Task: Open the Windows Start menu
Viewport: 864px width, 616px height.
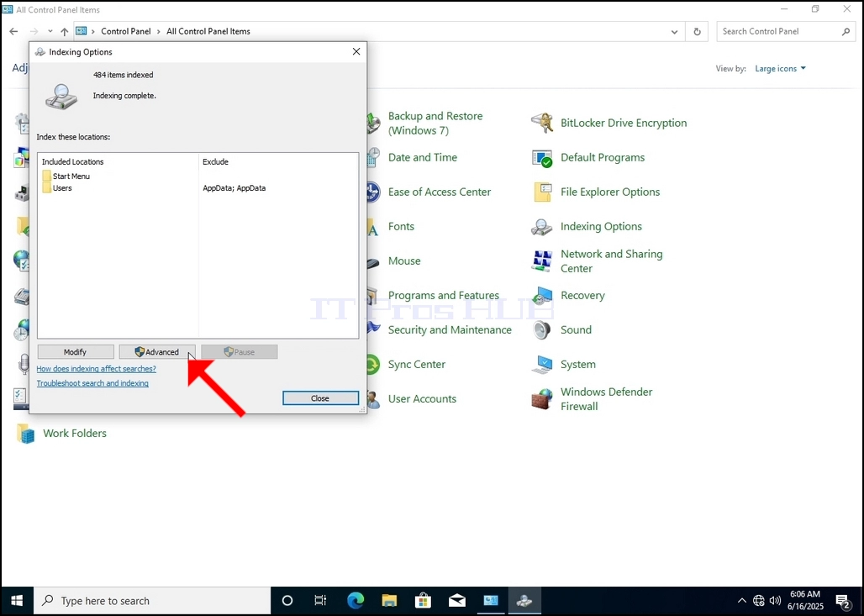Action: 17,601
